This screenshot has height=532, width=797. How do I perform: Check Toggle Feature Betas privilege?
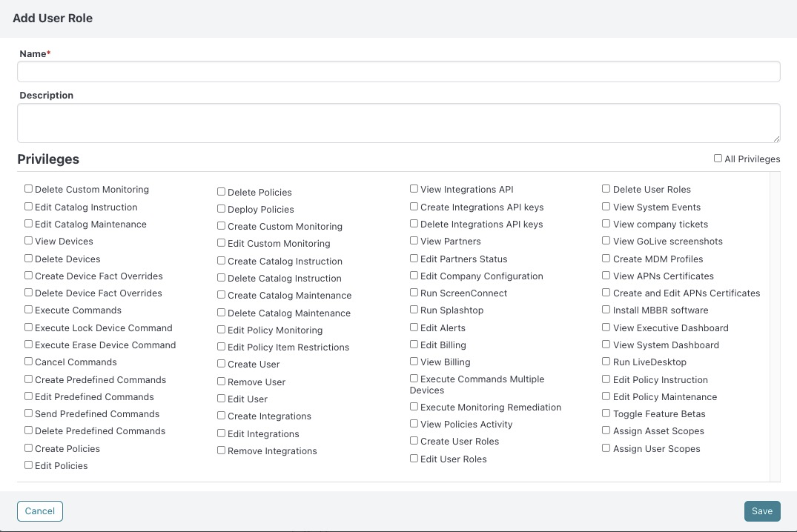click(606, 413)
